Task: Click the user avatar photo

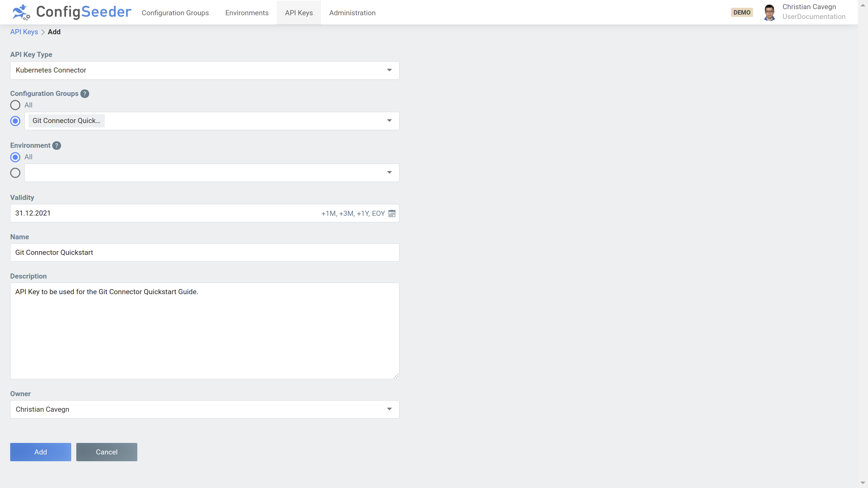Action: (x=770, y=12)
